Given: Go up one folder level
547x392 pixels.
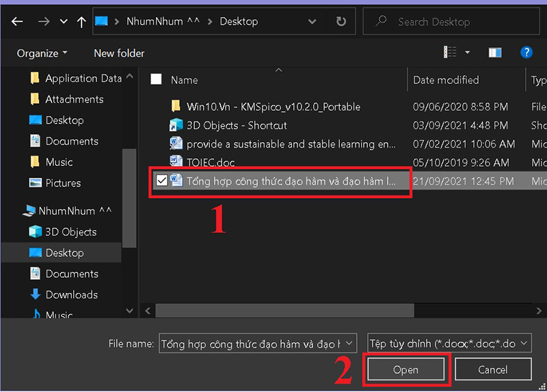Looking at the screenshot, I should tap(82, 22).
